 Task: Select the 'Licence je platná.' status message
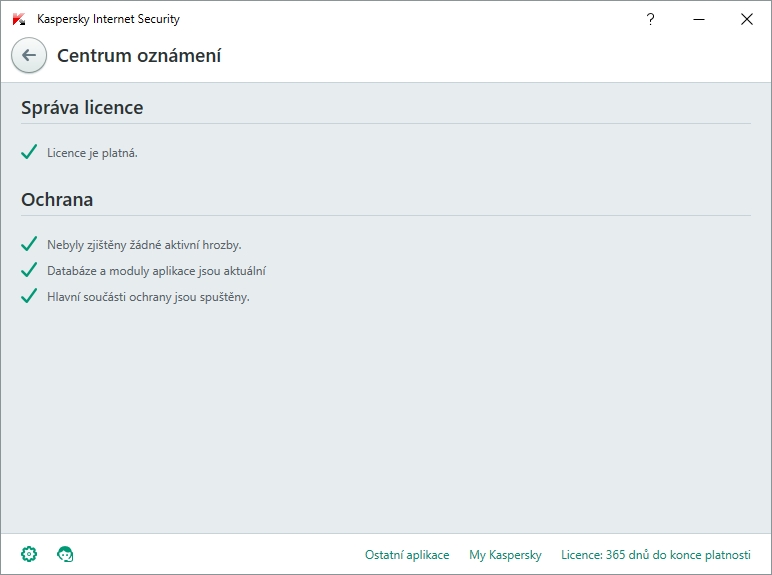coord(92,153)
